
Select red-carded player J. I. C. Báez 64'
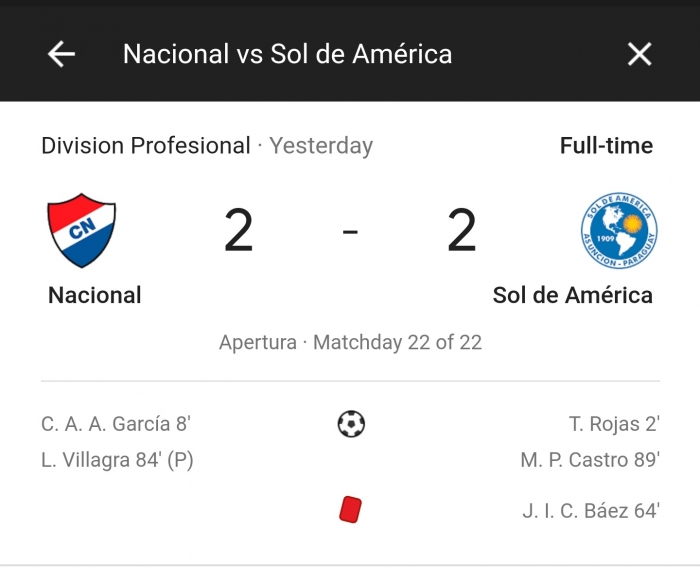(x=591, y=510)
